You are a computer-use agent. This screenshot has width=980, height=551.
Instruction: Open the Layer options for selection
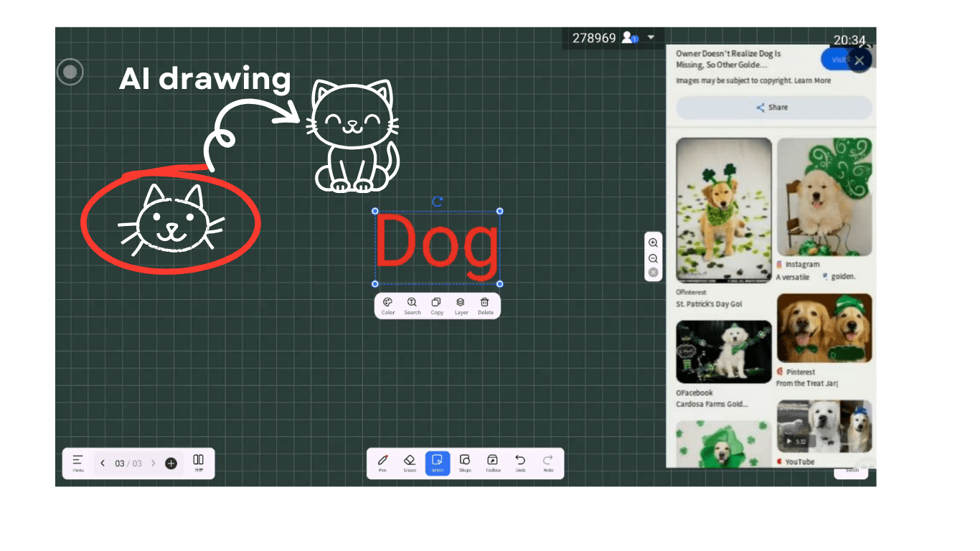(x=461, y=306)
